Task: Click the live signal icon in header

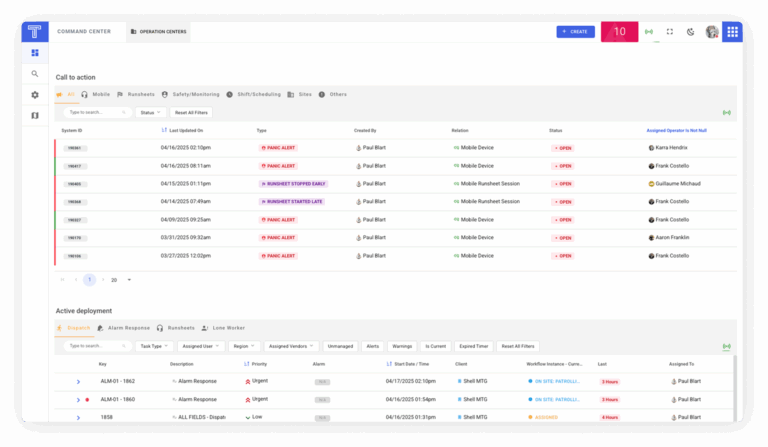Action: coord(649,32)
